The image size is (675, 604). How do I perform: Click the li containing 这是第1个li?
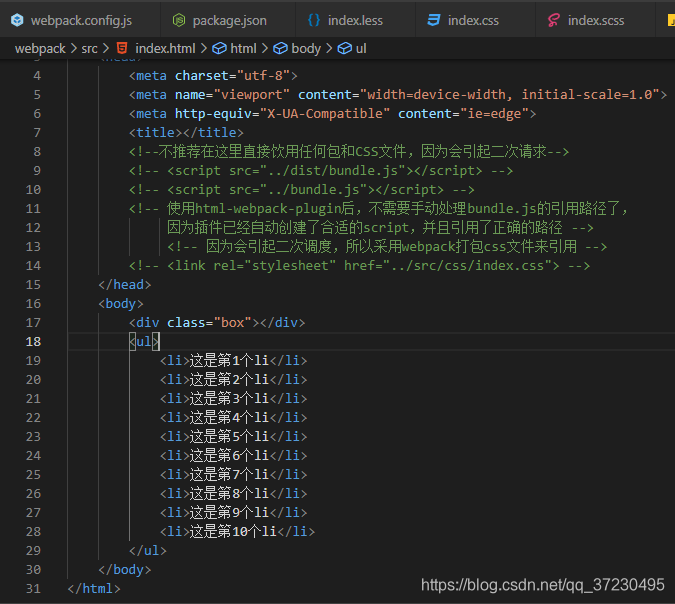coord(233,360)
